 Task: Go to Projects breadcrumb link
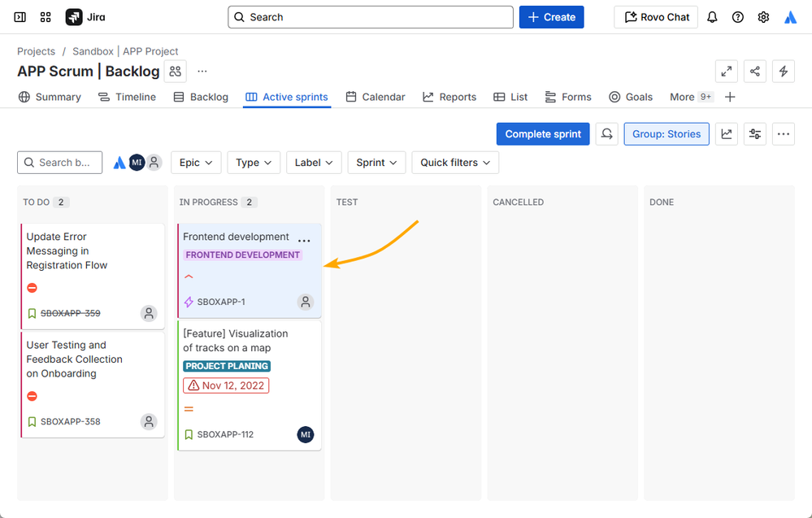tap(36, 51)
